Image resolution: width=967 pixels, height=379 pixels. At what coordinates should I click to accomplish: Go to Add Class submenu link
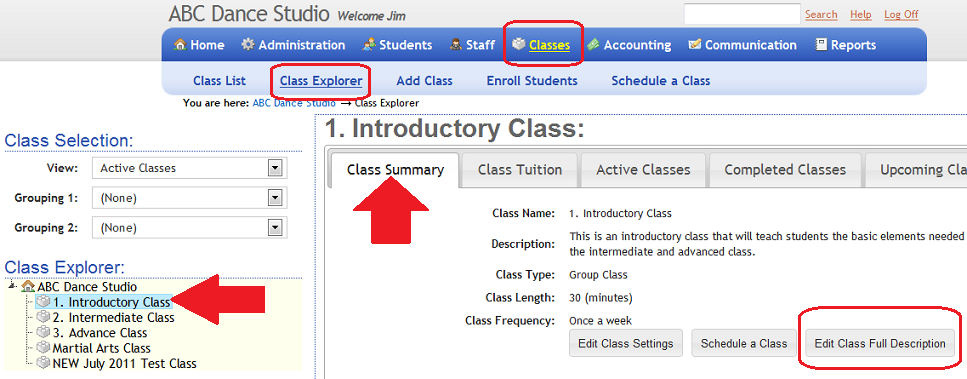click(x=424, y=81)
